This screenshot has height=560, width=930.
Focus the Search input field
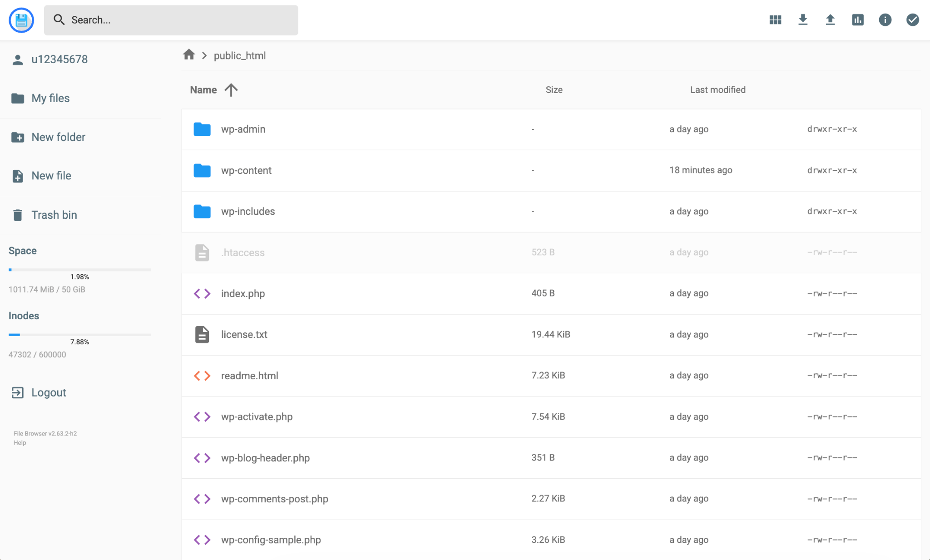tap(171, 20)
